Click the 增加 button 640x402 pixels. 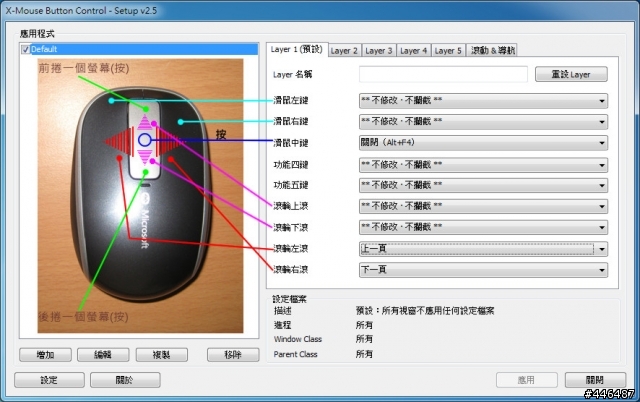45,355
